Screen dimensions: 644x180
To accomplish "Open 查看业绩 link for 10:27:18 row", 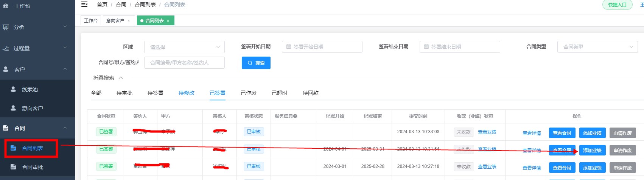I will tap(487, 167).
